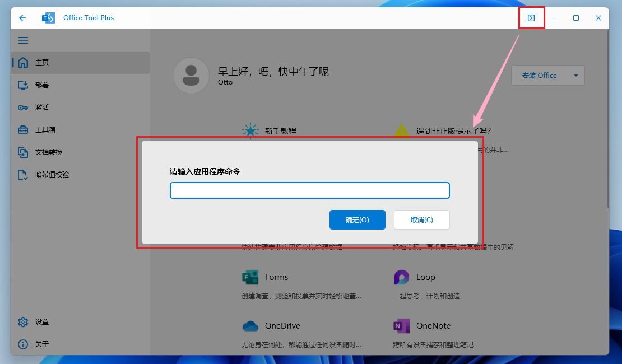The height and width of the screenshot is (364, 622).
Task: Click the 安装 Office button
Action: (539, 76)
